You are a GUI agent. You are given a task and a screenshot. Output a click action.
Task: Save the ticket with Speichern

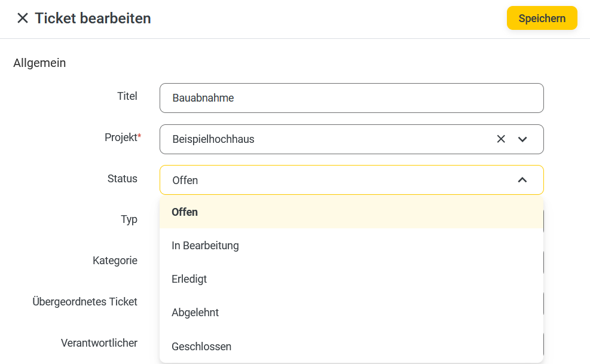(542, 18)
